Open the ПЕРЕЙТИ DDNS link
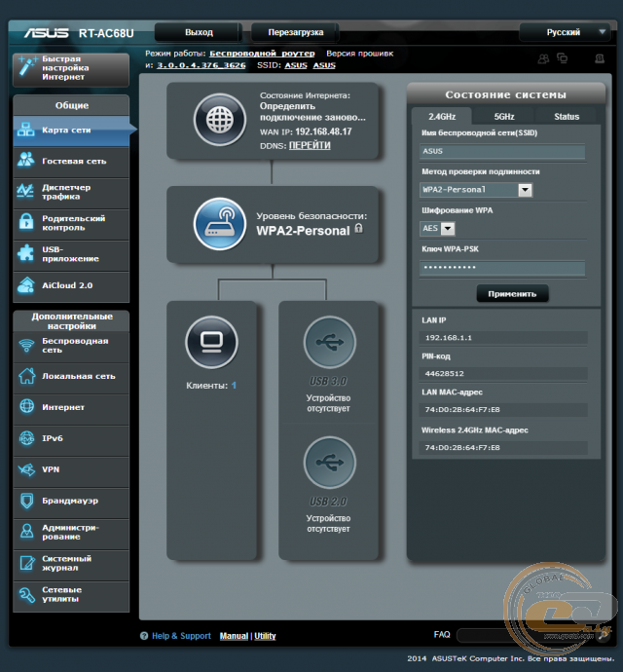This screenshot has width=623, height=672. pyautogui.click(x=310, y=146)
